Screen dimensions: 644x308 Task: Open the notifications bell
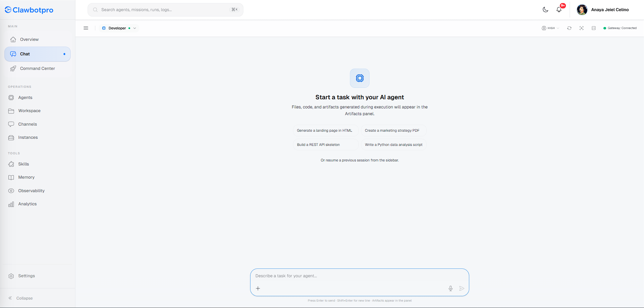[x=559, y=10]
